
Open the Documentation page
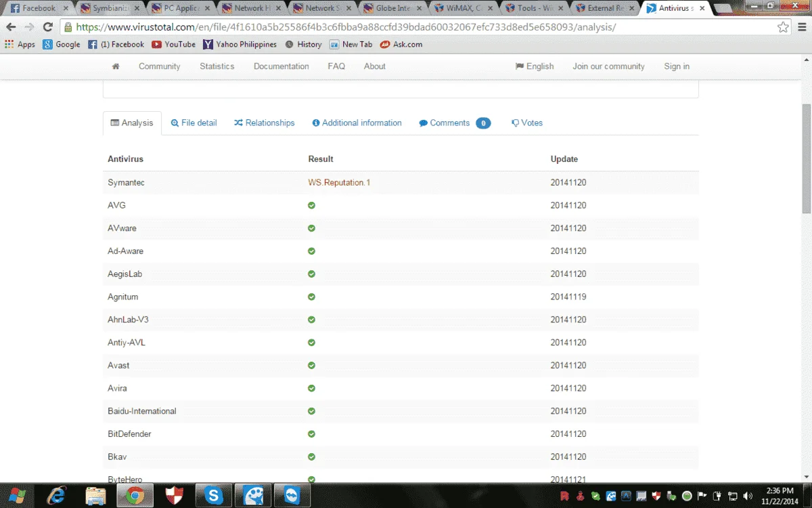coord(281,66)
